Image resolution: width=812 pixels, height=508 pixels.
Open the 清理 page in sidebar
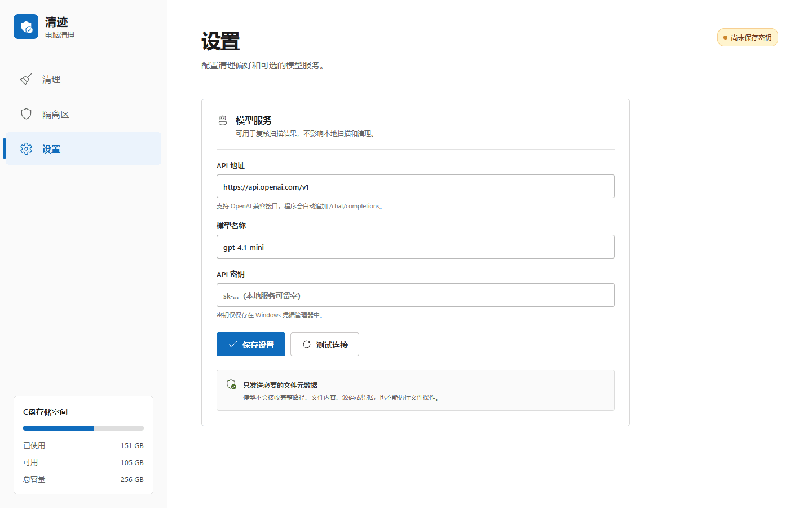(83, 80)
